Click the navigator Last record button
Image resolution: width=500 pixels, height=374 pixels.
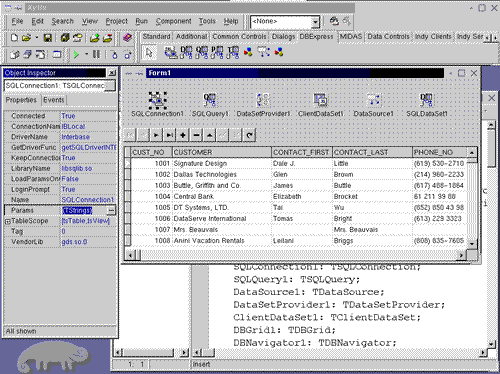coord(169,135)
